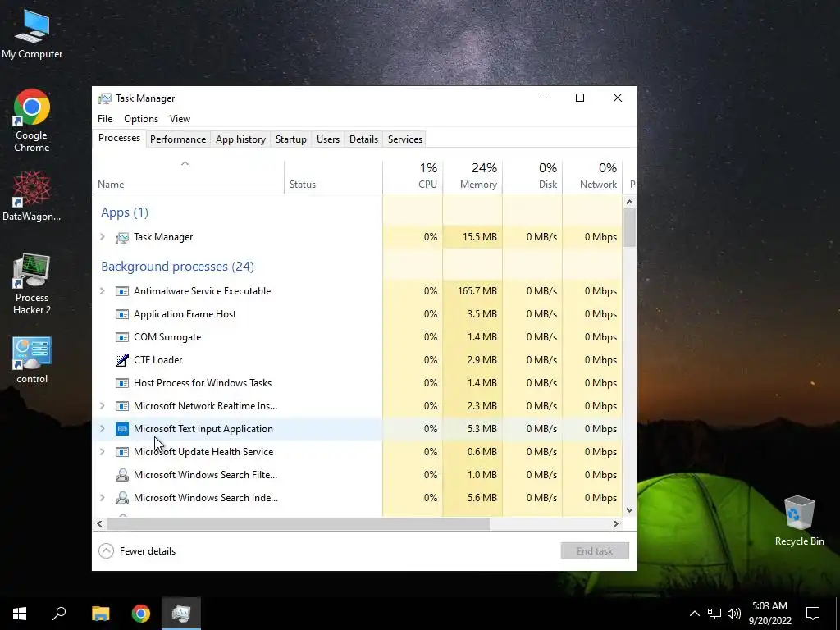Viewport: 840px width, 630px height.
Task: Click the taskbar clock showing 5:03 AM
Action: pyautogui.click(x=769, y=614)
